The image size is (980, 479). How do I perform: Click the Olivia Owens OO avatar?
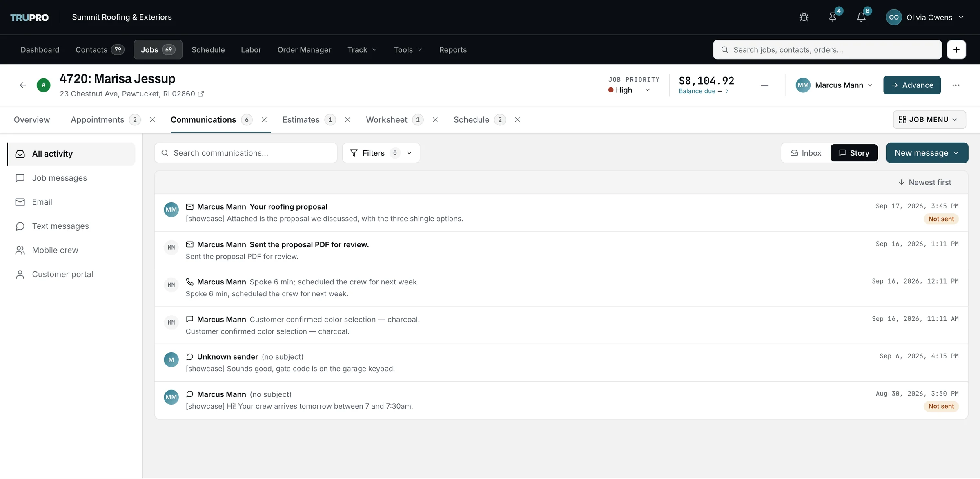coord(893,17)
